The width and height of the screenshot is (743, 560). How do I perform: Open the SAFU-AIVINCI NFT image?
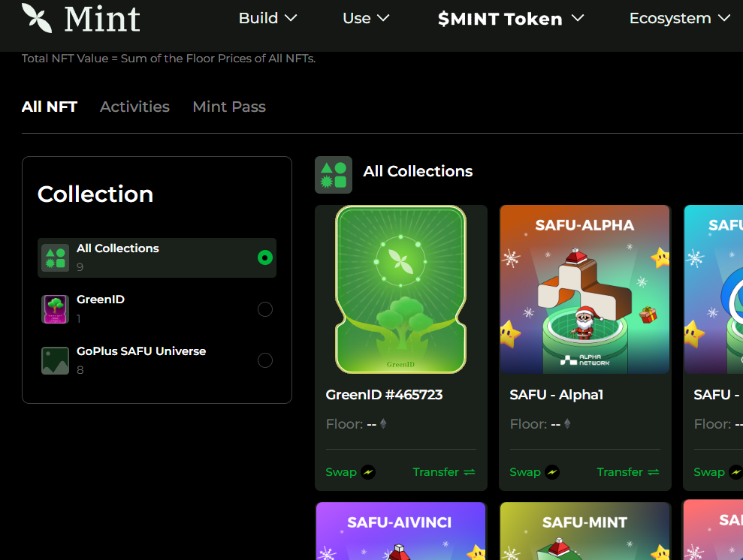(x=401, y=531)
